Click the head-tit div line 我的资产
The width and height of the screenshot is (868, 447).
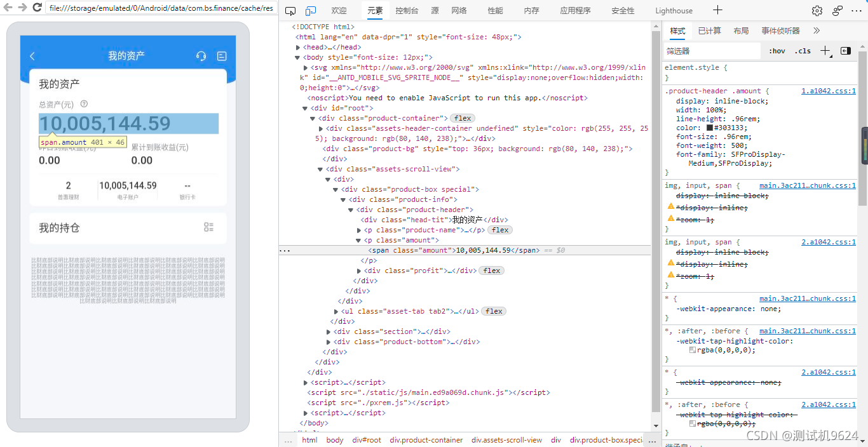(435, 220)
